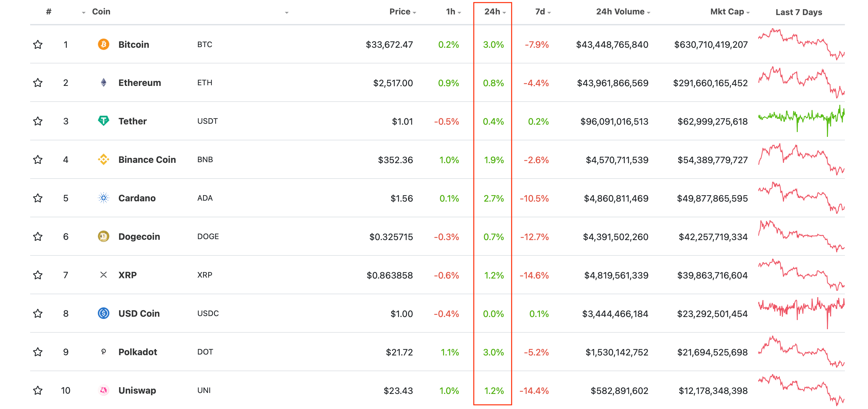Image resolution: width=868 pixels, height=409 pixels.
Task: Click the Tether coin logo
Action: click(x=103, y=121)
